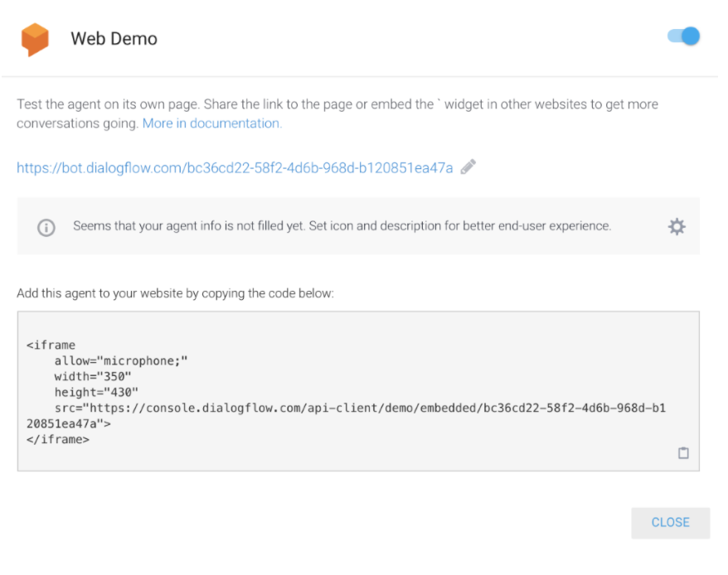Click the 'Test the agent on its own page' description
Image resolution: width=728 pixels, height=575 pixels.
(337, 105)
